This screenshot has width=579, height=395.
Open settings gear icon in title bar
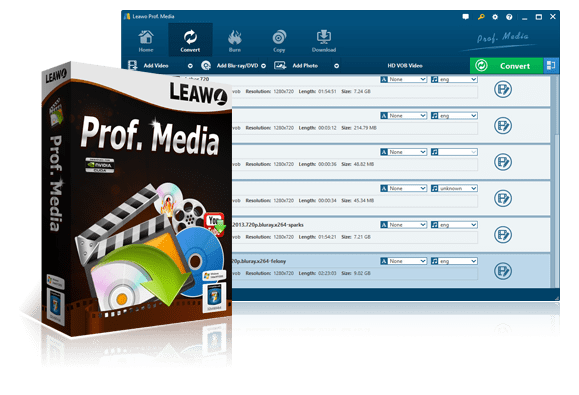pyautogui.click(x=495, y=17)
